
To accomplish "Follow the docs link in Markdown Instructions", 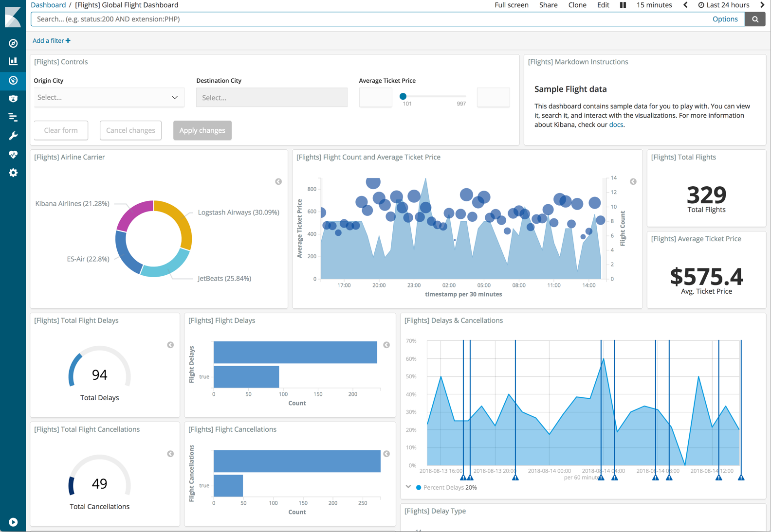I will point(616,124).
